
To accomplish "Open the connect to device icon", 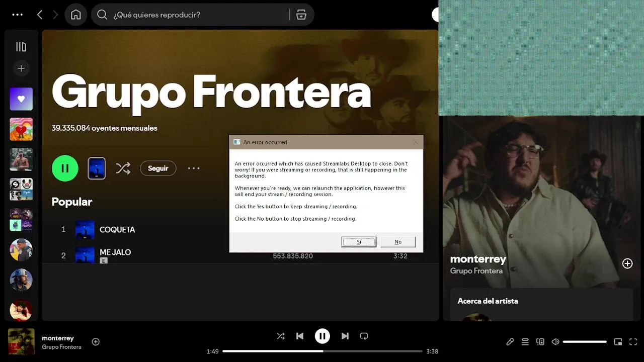I will pyautogui.click(x=540, y=342).
